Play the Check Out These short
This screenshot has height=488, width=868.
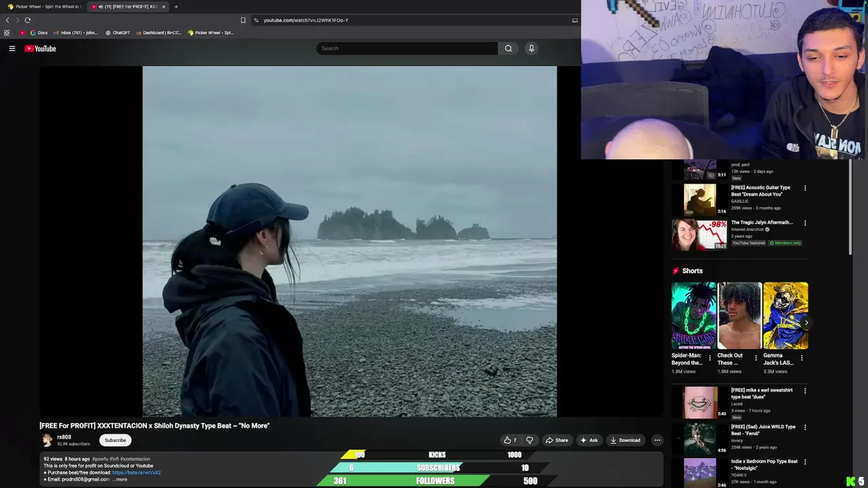point(739,316)
